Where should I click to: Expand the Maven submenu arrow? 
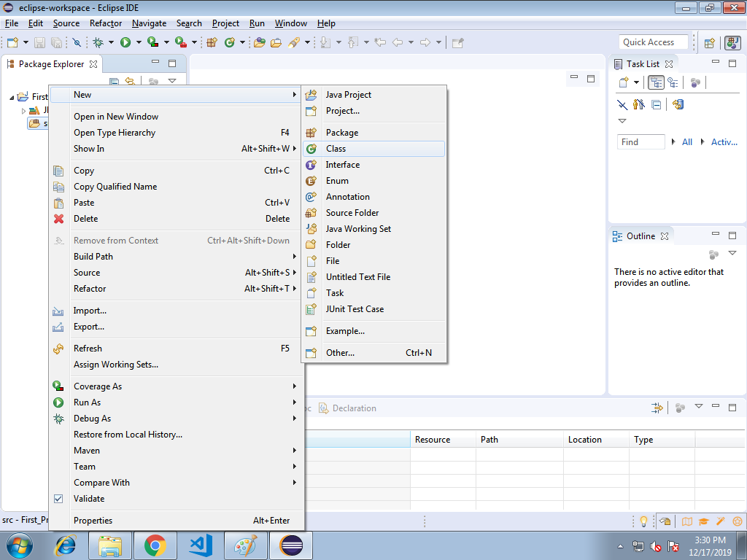pos(295,451)
